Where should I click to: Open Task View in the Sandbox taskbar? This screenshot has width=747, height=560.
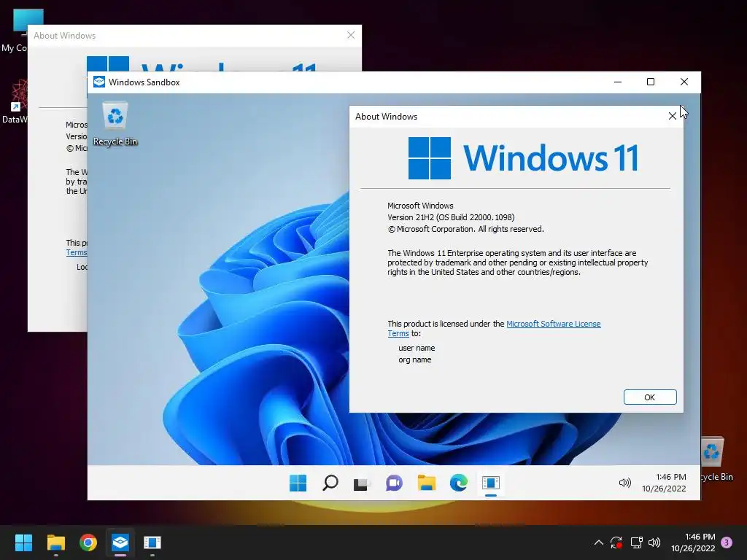coord(362,484)
